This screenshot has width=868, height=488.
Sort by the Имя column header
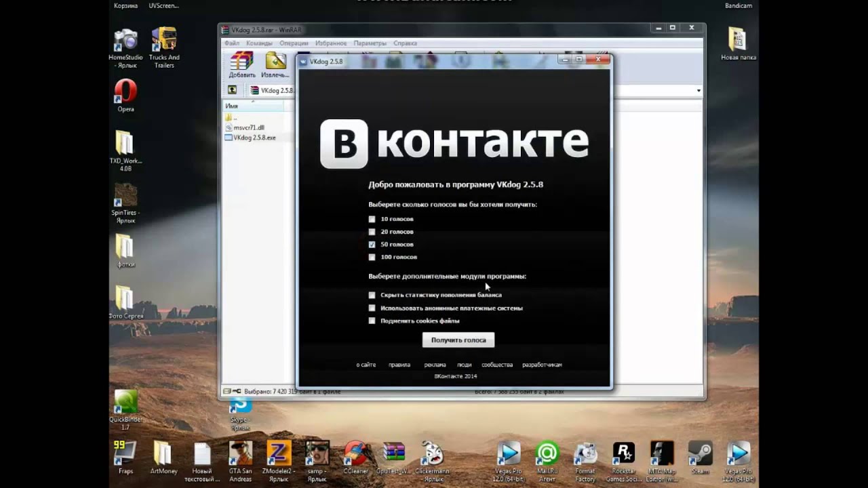pyautogui.click(x=254, y=106)
